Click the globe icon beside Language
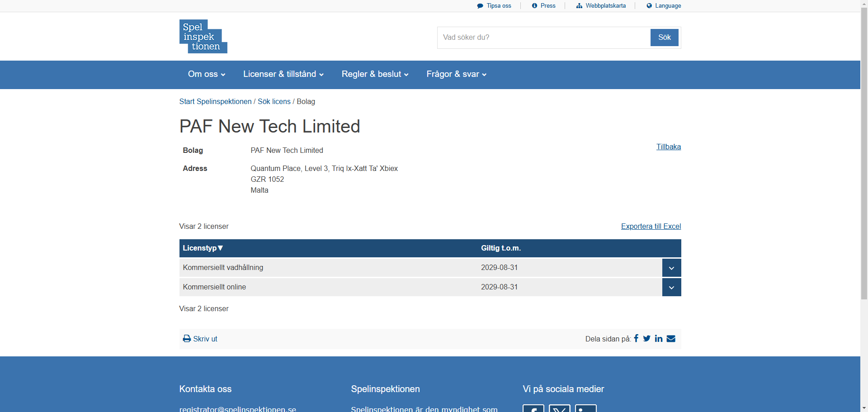The height and width of the screenshot is (412, 868). click(649, 6)
